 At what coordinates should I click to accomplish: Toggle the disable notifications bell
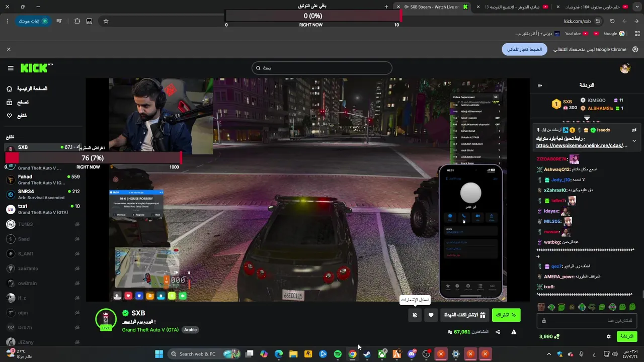[415, 315]
